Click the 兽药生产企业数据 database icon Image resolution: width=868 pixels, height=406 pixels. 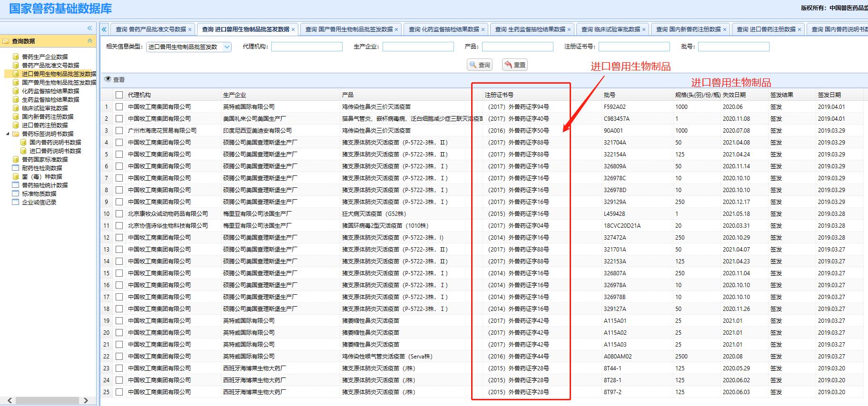(16, 57)
